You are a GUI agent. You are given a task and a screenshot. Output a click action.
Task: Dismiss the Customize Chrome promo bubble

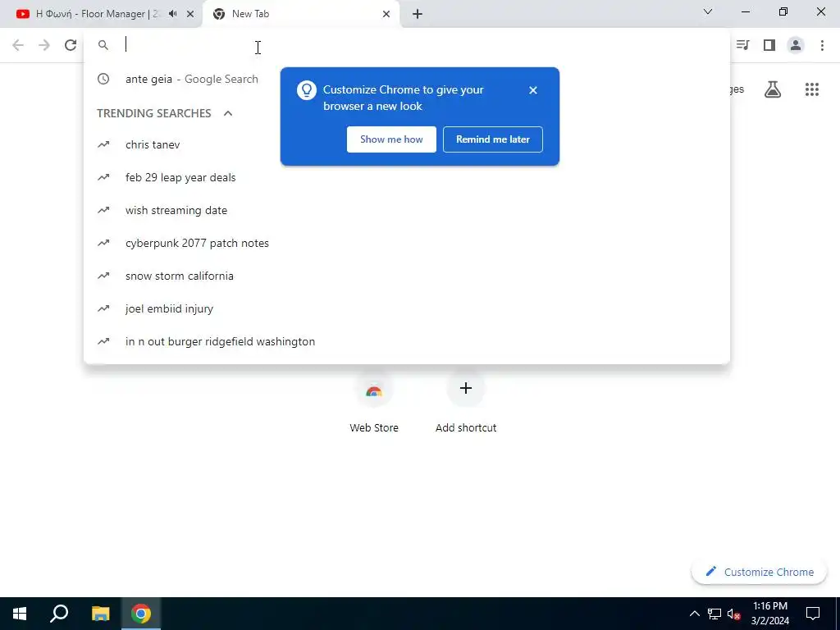point(532,90)
